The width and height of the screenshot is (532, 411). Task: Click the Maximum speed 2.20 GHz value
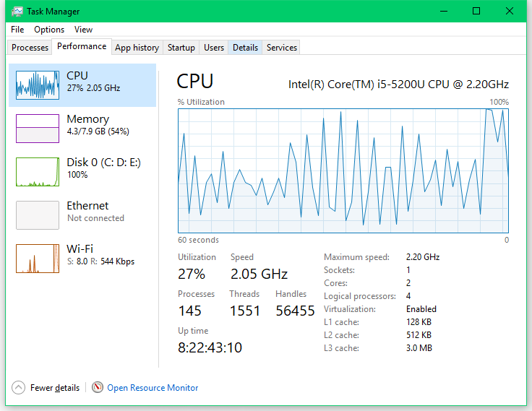click(423, 257)
